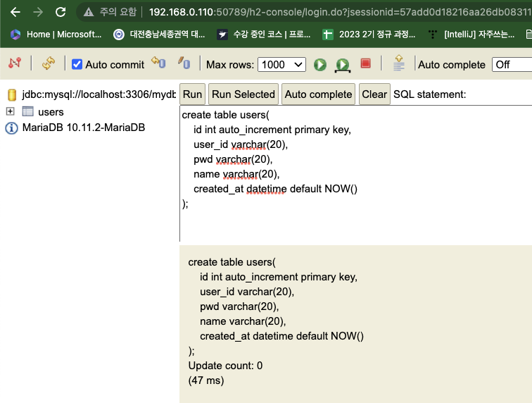
Task: Toggle the Auto commit checkbox
Action: tap(77, 64)
